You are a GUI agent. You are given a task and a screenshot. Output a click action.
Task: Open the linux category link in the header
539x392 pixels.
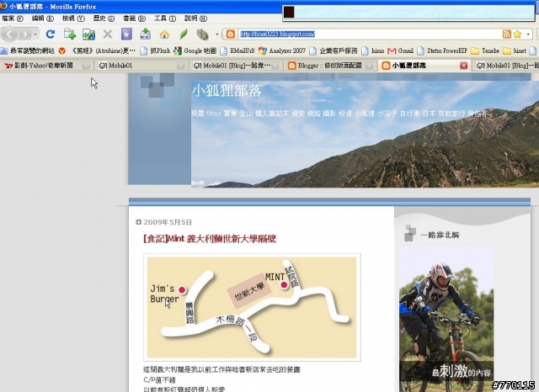point(214,114)
